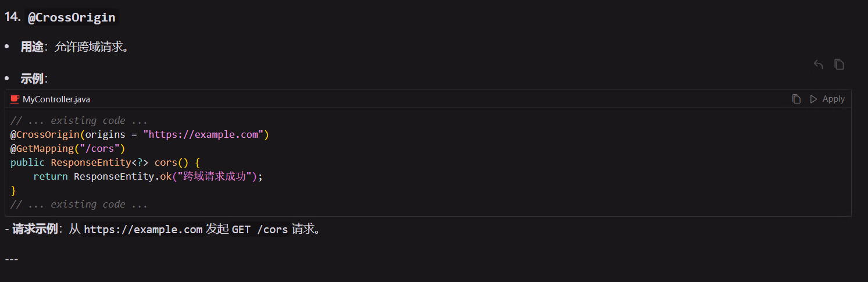The height and width of the screenshot is (282, 868).
Task: Click the bold 请求示例 label
Action: coord(35,230)
